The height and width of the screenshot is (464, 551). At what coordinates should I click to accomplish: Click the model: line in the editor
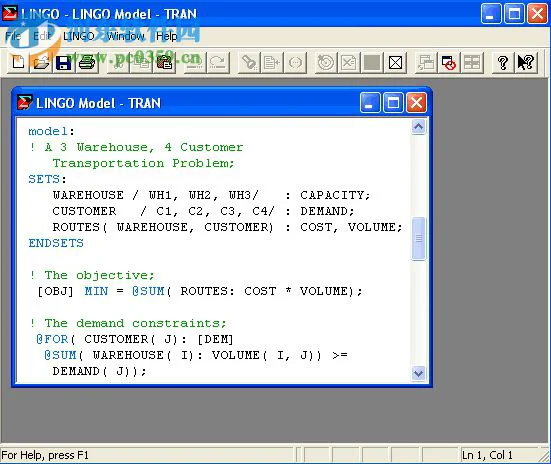click(x=51, y=131)
